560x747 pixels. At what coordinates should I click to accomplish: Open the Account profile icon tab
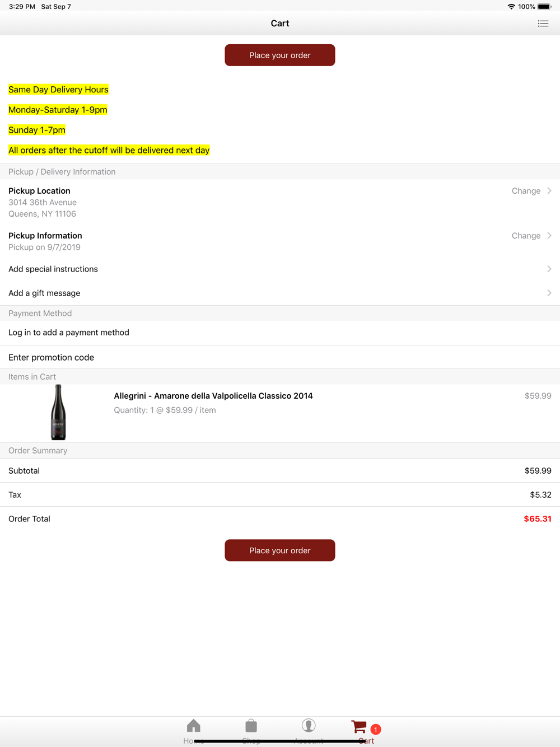309,726
